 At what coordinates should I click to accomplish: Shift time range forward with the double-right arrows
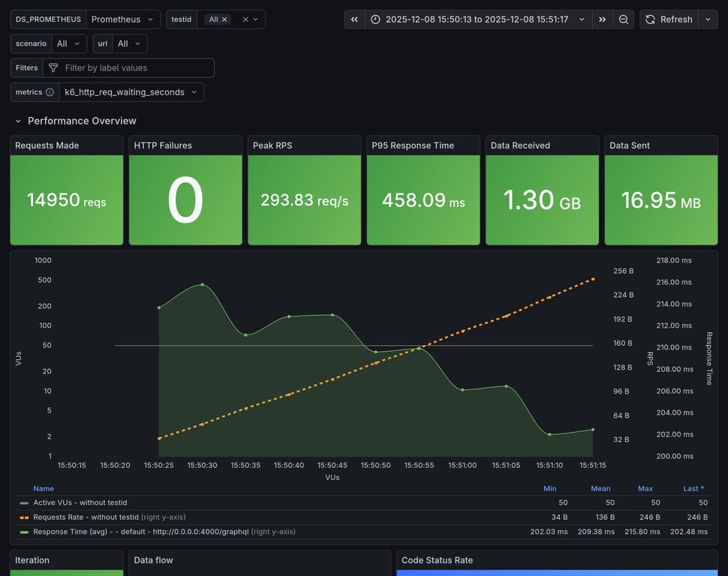[x=602, y=19]
